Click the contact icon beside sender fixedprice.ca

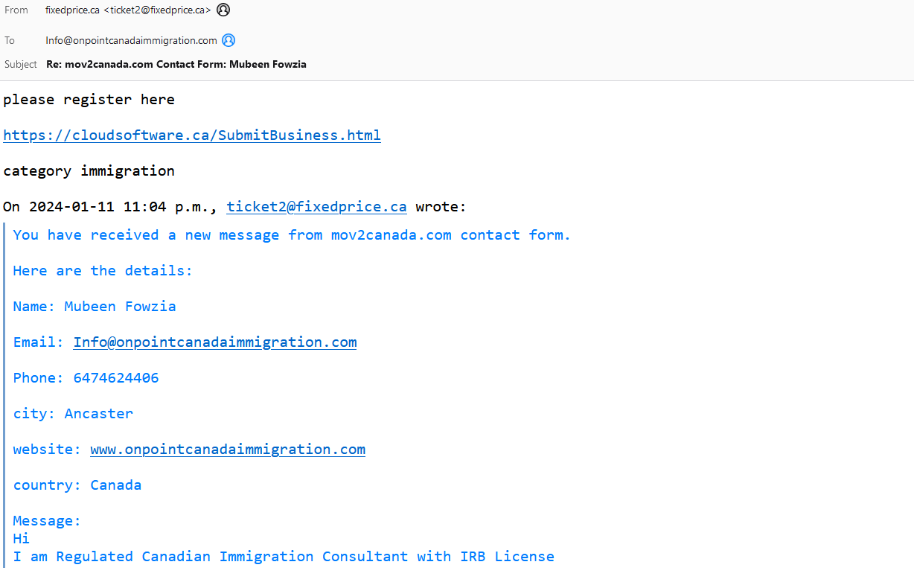coord(223,10)
